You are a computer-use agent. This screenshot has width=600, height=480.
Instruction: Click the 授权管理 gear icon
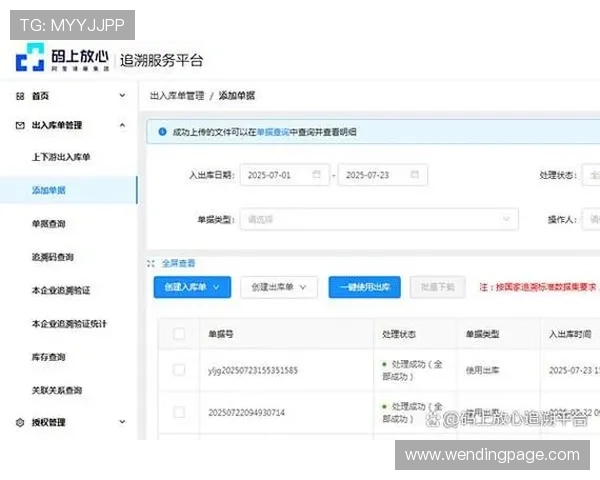pyautogui.click(x=20, y=422)
